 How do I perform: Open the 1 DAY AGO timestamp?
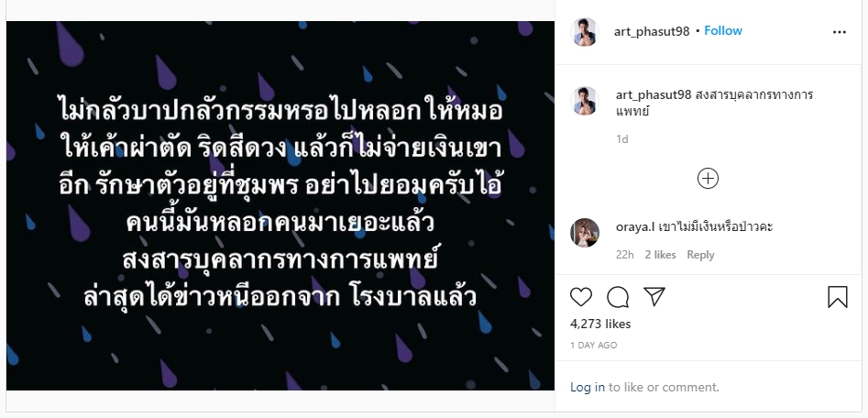[x=593, y=345]
